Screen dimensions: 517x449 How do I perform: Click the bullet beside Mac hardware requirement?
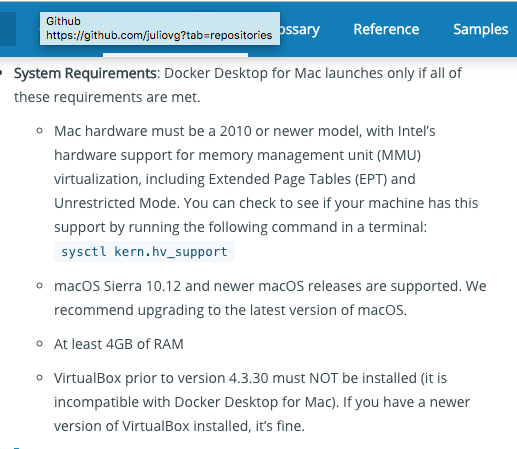[39, 131]
